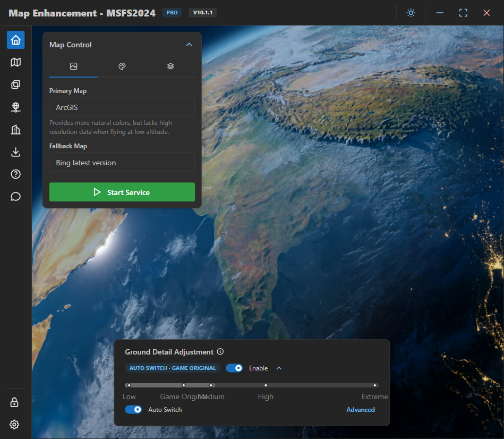The width and height of the screenshot is (504, 439).
Task: Open the Primary Map ArcGIS dropdown
Action: pyautogui.click(x=122, y=107)
